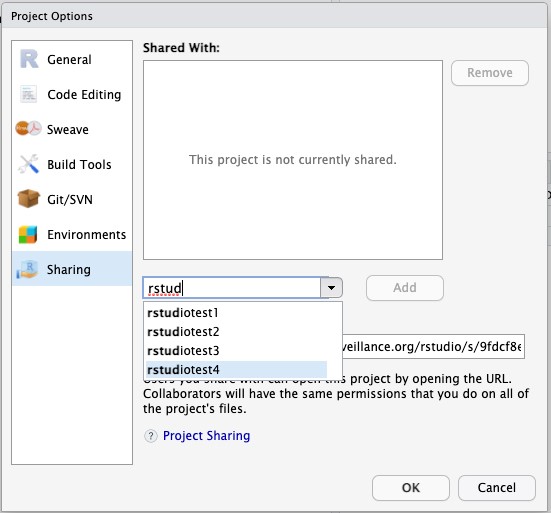551x513 pixels.
Task: Confirm with the OK button
Action: [411, 488]
